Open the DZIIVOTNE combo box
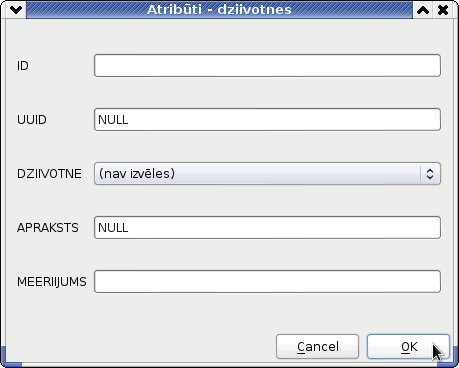The height and width of the screenshot is (368, 459). coord(267,174)
